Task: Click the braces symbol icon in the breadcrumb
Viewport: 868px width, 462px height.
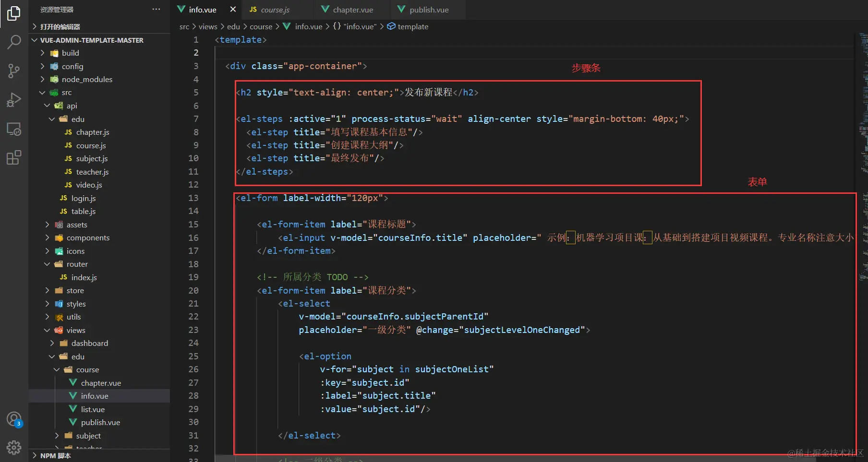Action: tap(337, 26)
